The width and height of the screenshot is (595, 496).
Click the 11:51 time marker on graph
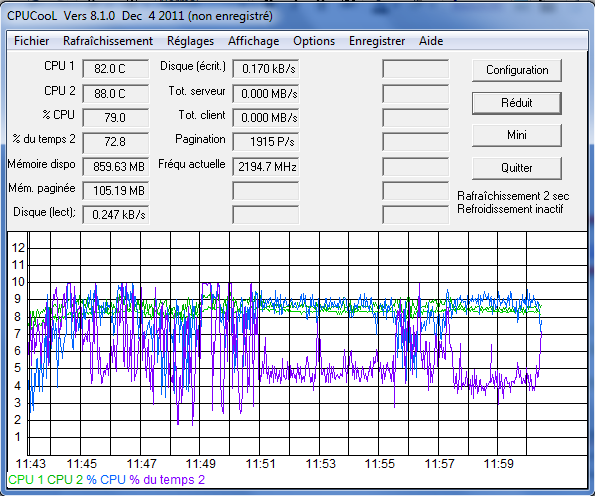pos(260,463)
